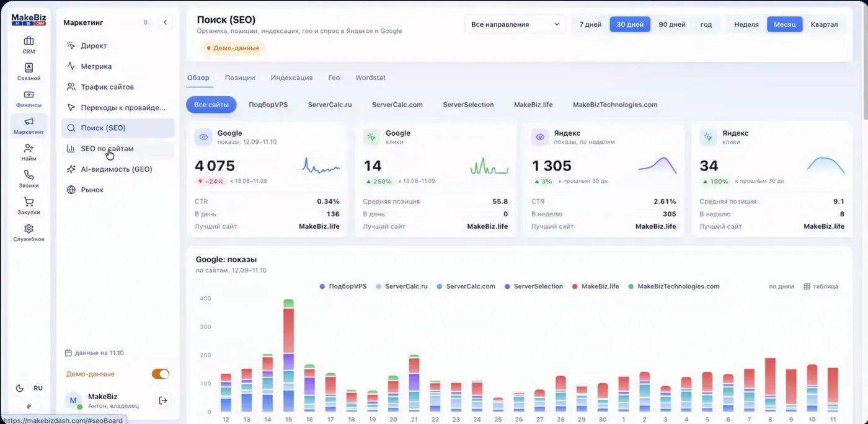Switch to the Обзор tab
The image size is (868, 424).
point(198,77)
